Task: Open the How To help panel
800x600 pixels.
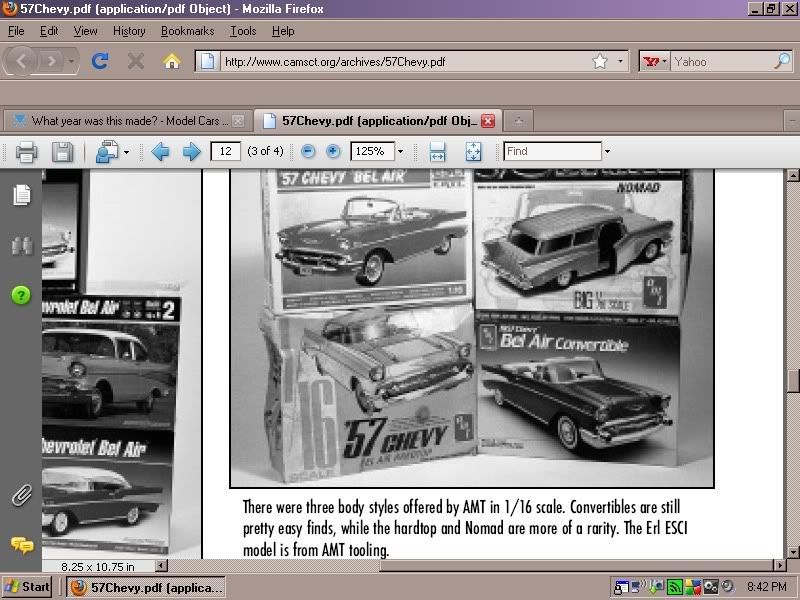Action: point(22,296)
